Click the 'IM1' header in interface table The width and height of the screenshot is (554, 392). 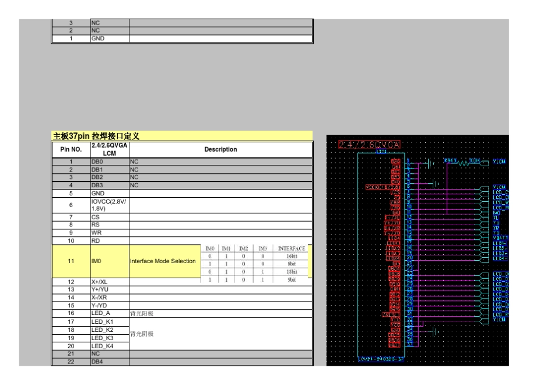pos(226,249)
